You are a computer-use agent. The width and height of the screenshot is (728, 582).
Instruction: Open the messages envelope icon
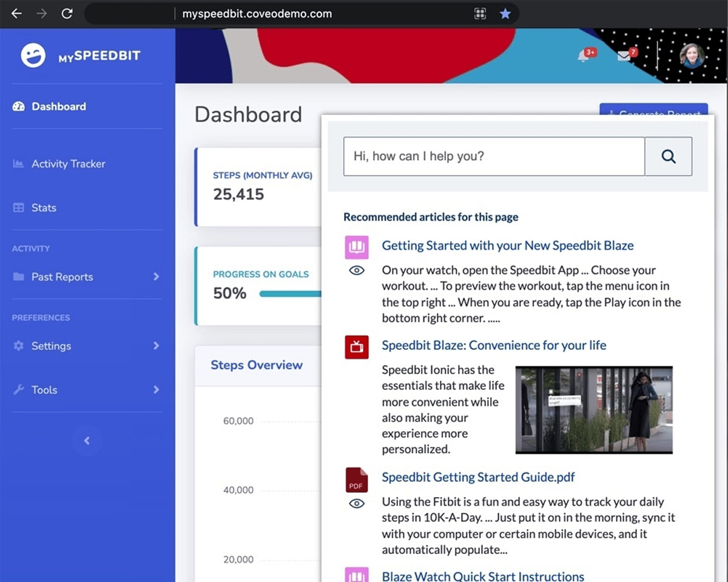point(624,56)
